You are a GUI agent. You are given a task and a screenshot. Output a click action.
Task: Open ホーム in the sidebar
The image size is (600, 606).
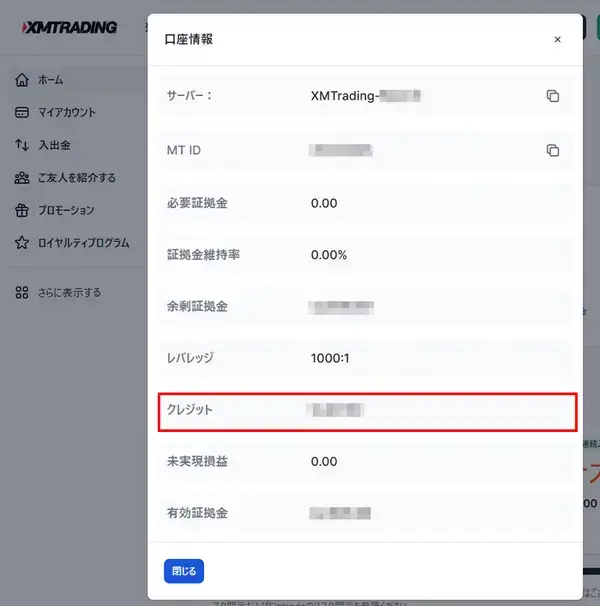click(50, 80)
